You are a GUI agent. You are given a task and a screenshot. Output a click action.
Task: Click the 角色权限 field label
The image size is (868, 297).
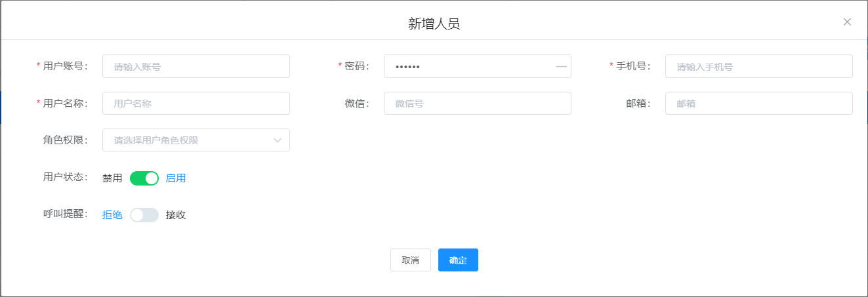pyautogui.click(x=65, y=140)
